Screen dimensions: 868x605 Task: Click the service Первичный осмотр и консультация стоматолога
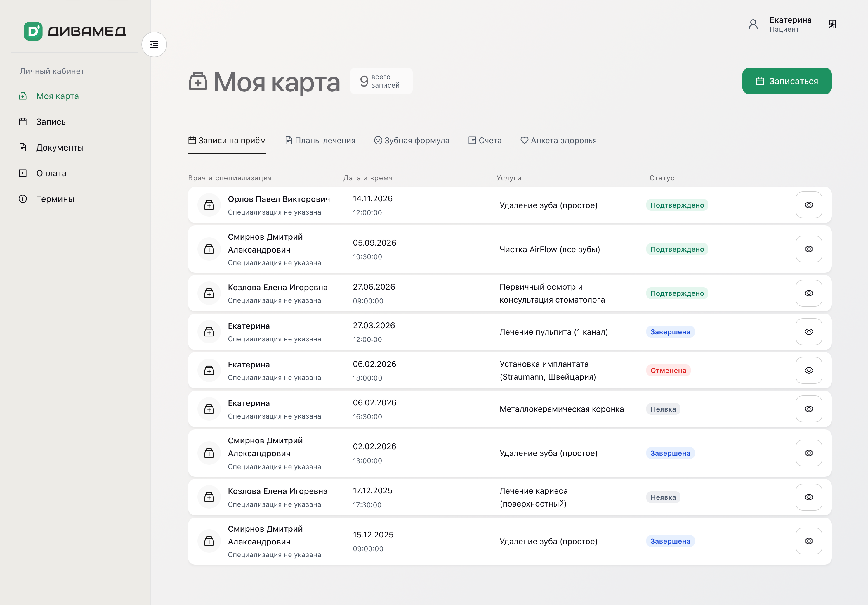[552, 293]
